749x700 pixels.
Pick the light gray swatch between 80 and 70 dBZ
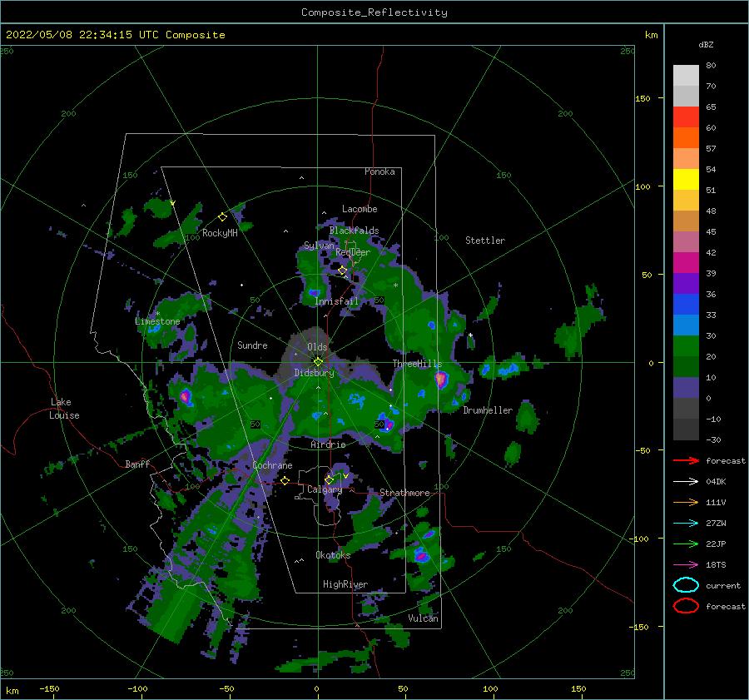686,76
